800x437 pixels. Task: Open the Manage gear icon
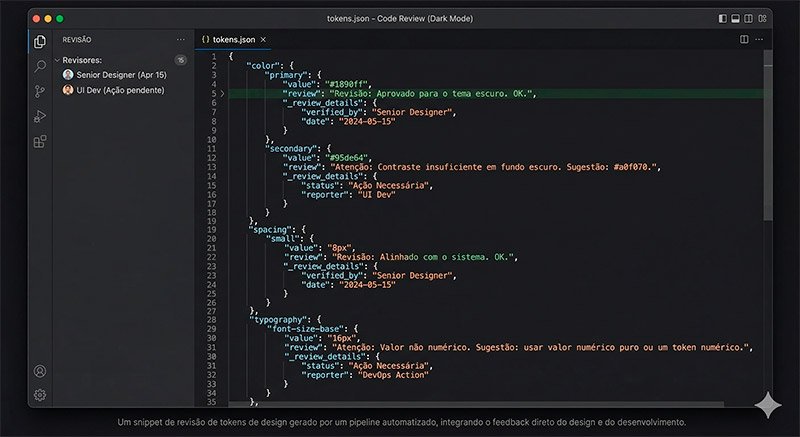click(x=40, y=395)
